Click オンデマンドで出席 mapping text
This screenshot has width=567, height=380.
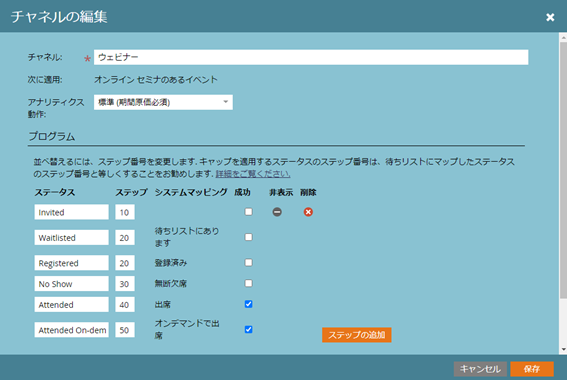click(x=187, y=329)
